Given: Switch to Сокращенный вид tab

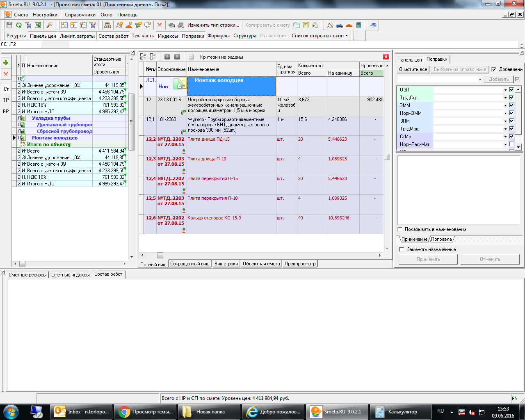Looking at the screenshot, I should coord(189,264).
